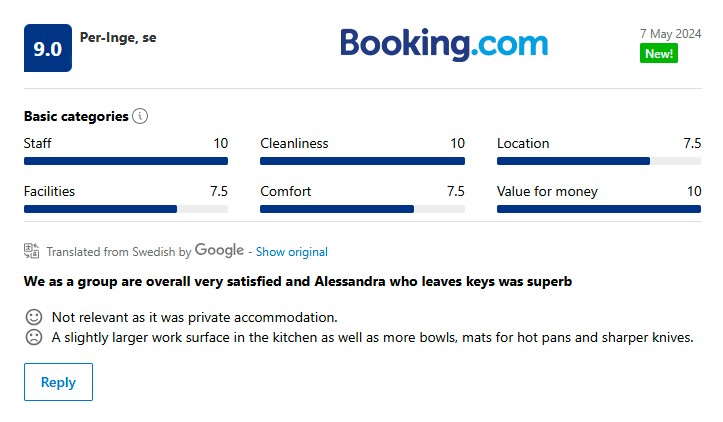This screenshot has height=422, width=723.
Task: Click the green New! badge
Action: (658, 53)
